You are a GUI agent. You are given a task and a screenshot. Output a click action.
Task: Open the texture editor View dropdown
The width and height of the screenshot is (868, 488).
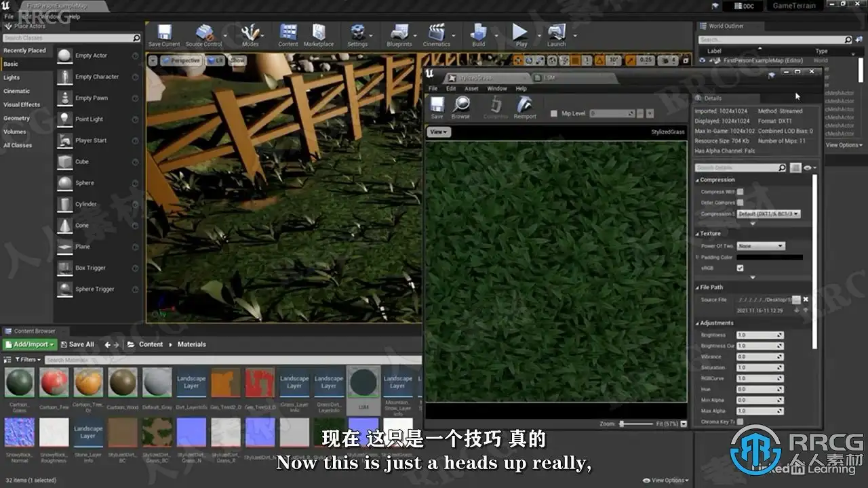[439, 132]
